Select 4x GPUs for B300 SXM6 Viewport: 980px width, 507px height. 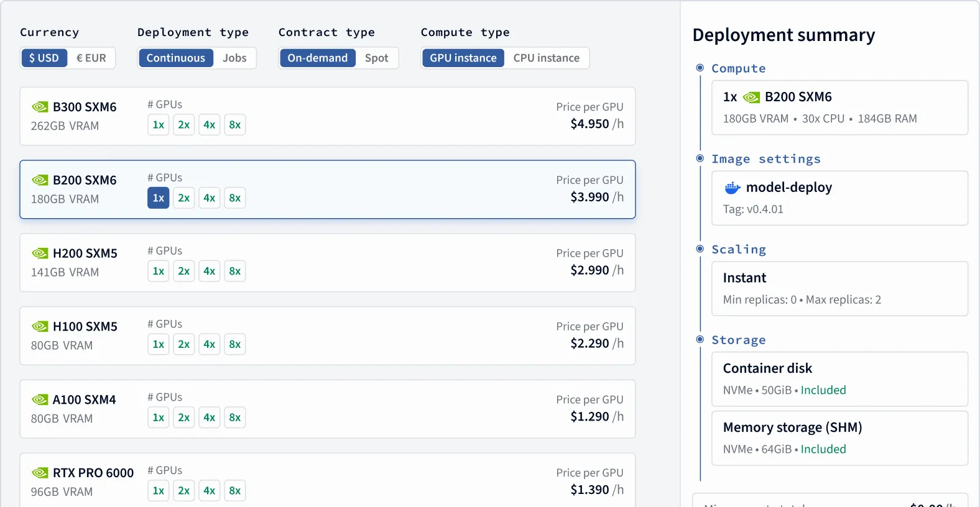tap(210, 125)
